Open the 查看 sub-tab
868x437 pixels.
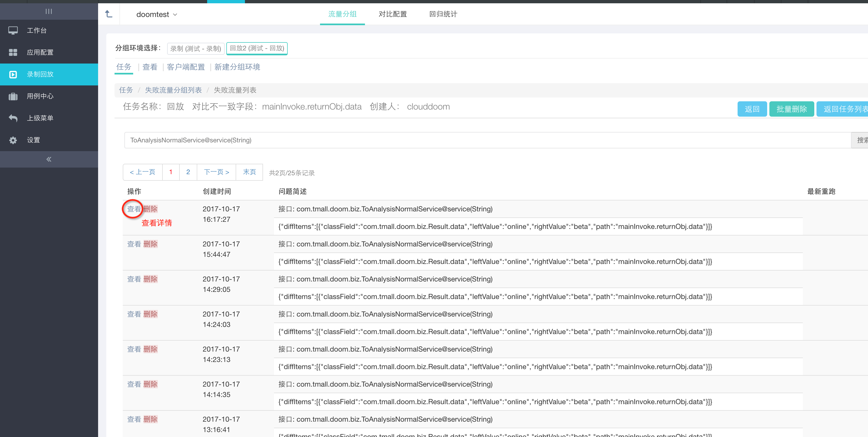pos(150,67)
